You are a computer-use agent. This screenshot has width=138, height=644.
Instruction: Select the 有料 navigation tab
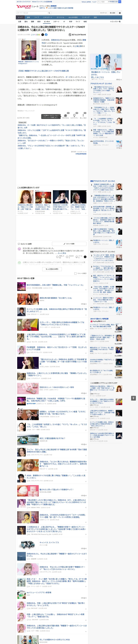(x=95, y=17)
